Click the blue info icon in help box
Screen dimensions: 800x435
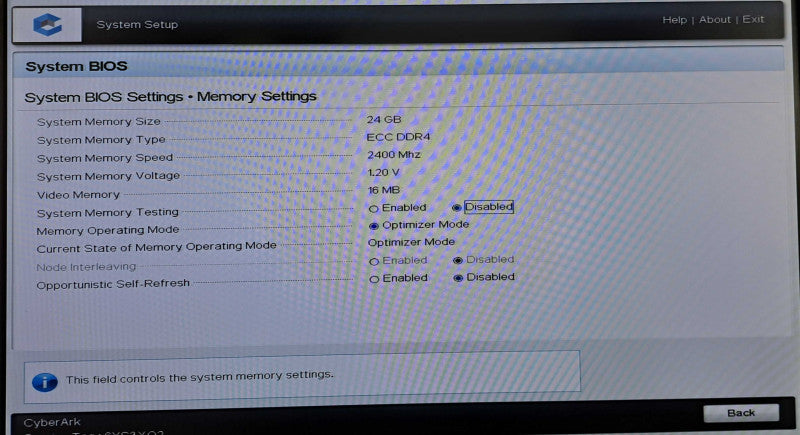click(45, 382)
